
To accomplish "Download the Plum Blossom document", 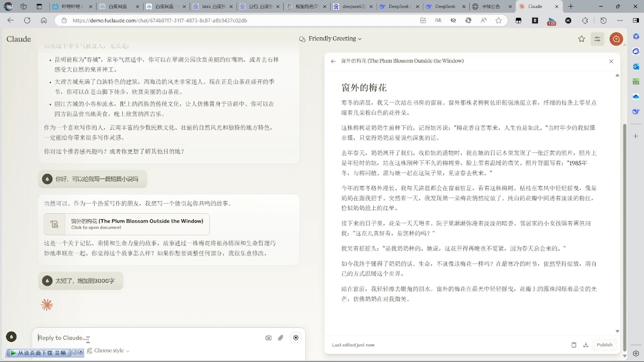I will pos(586,345).
